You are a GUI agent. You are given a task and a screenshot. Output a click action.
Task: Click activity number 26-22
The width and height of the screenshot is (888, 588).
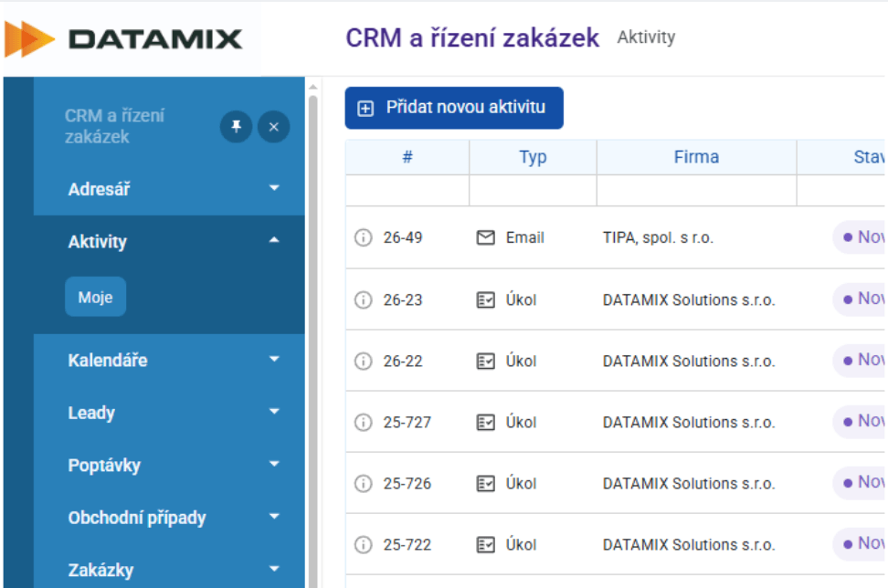pos(403,361)
